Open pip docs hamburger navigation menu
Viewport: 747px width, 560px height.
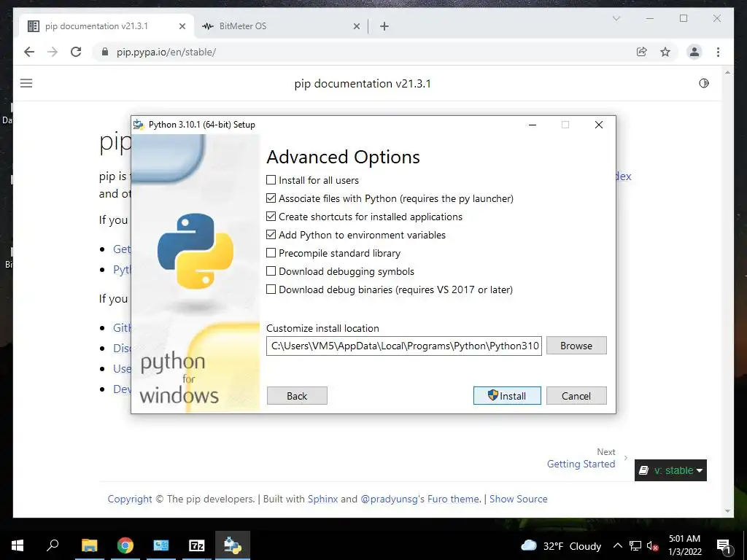tap(26, 83)
